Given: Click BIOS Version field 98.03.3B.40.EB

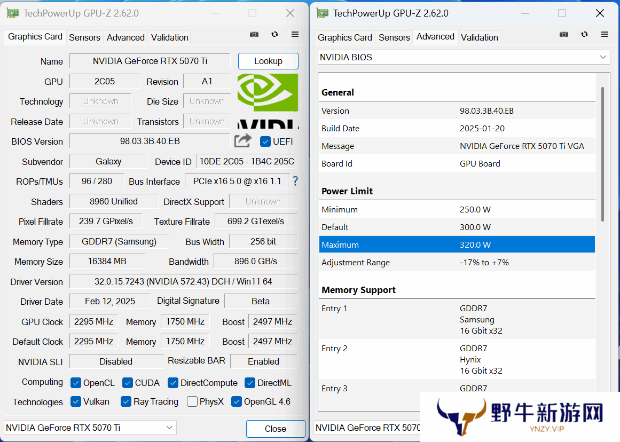Looking at the screenshot, I should click(x=149, y=141).
